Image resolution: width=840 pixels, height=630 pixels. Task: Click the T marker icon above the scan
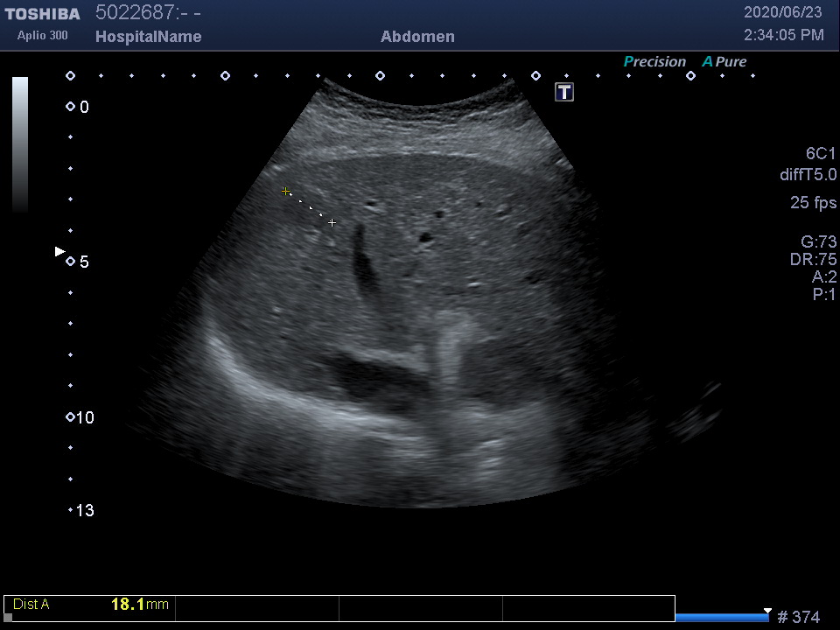[564, 92]
